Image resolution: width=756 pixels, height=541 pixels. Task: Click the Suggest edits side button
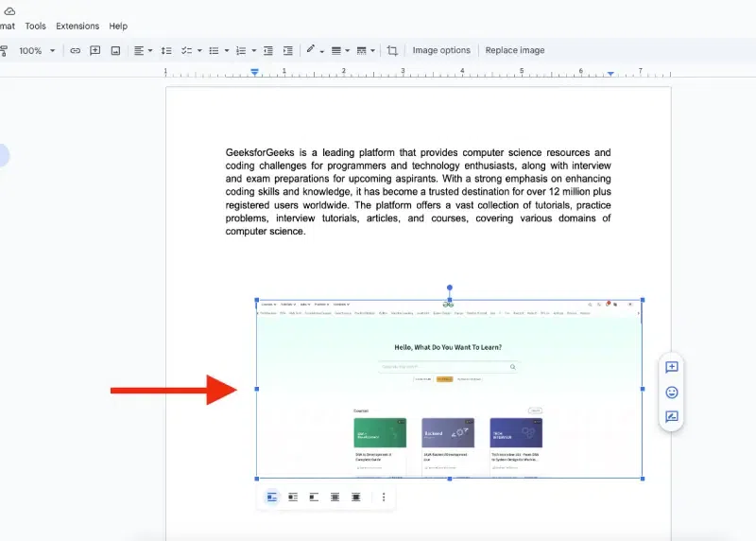coord(672,416)
